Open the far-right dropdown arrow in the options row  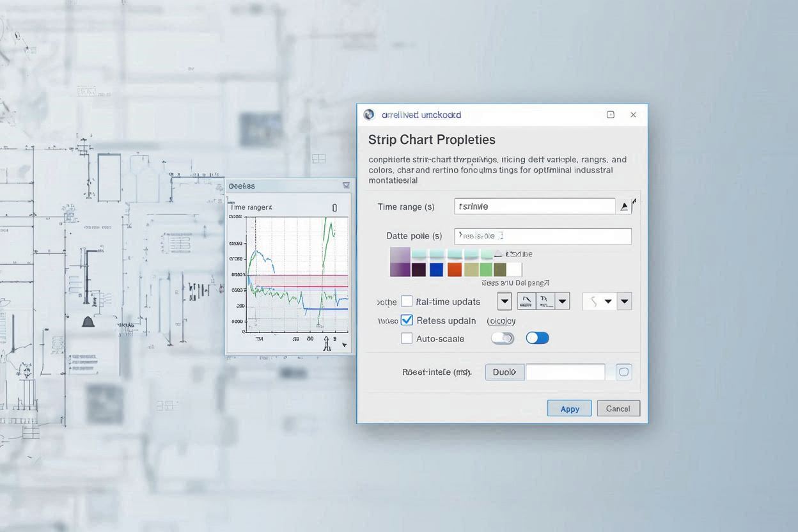coord(624,301)
